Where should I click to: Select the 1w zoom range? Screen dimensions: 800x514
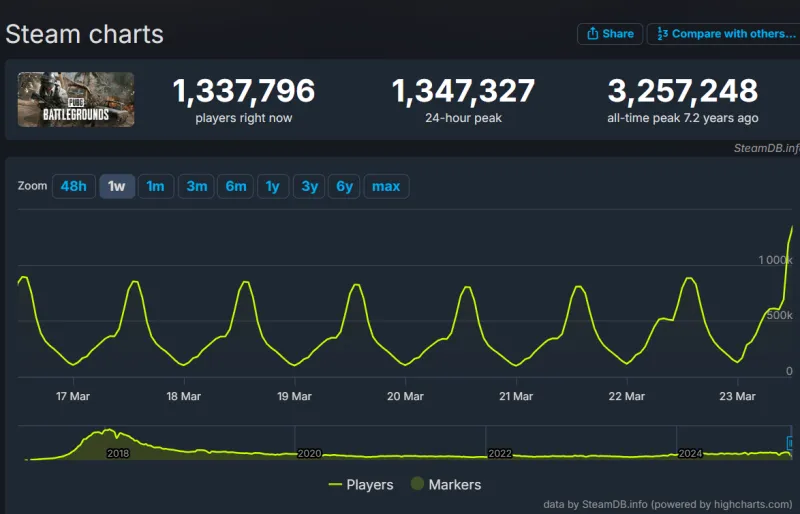coord(117,186)
